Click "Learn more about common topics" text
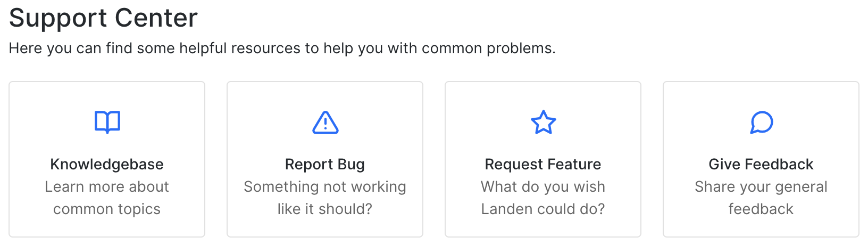 (x=107, y=198)
